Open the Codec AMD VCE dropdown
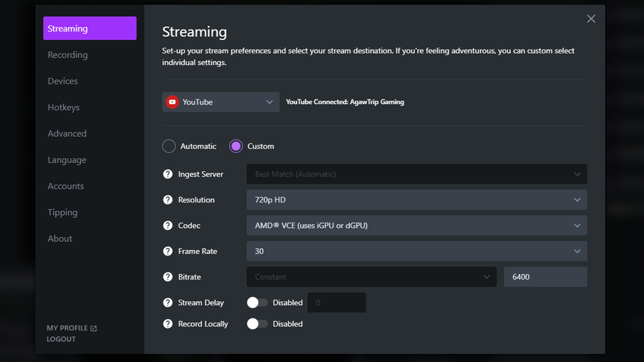 click(x=417, y=225)
